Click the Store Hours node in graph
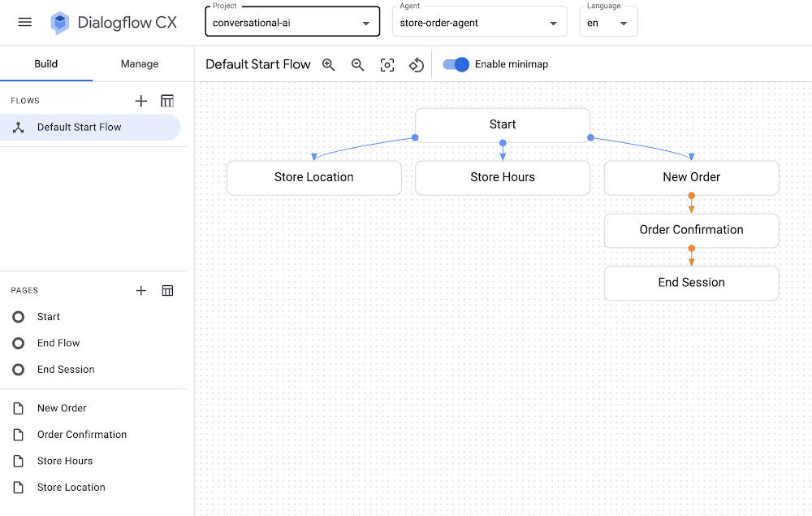 503,178
